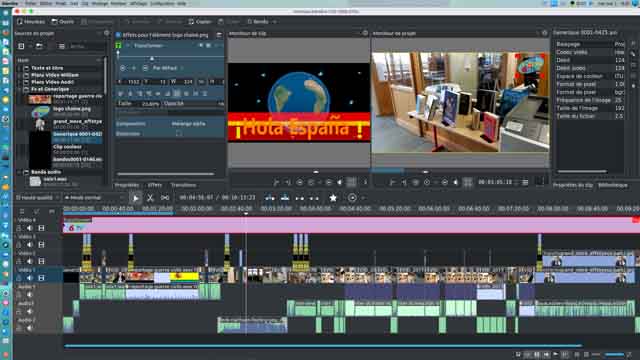The width and height of the screenshot is (640, 360).
Task: Play the project monitor preview
Action: pyautogui.click(x=427, y=182)
